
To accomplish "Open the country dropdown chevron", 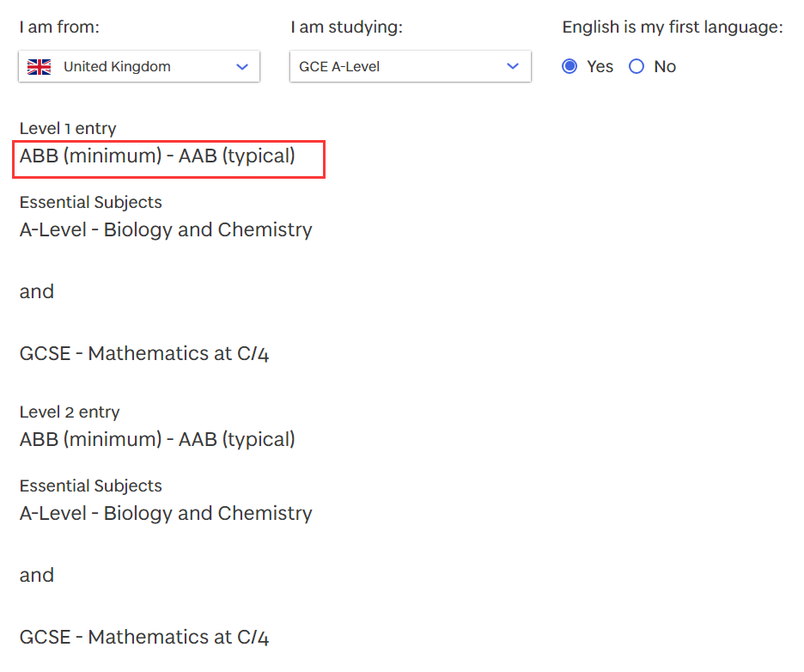I will click(242, 67).
